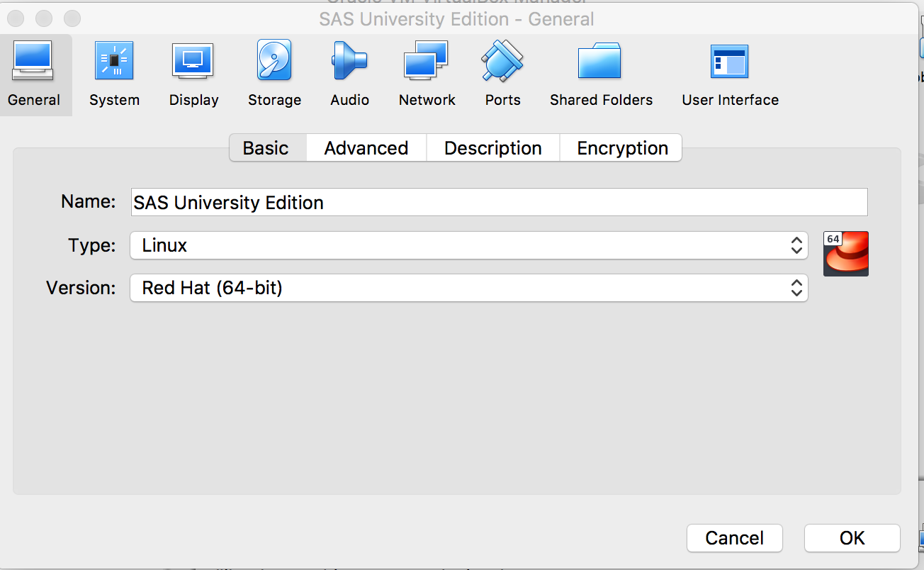Switch to the Advanced tab
This screenshot has width=924, height=570.
[x=366, y=148]
